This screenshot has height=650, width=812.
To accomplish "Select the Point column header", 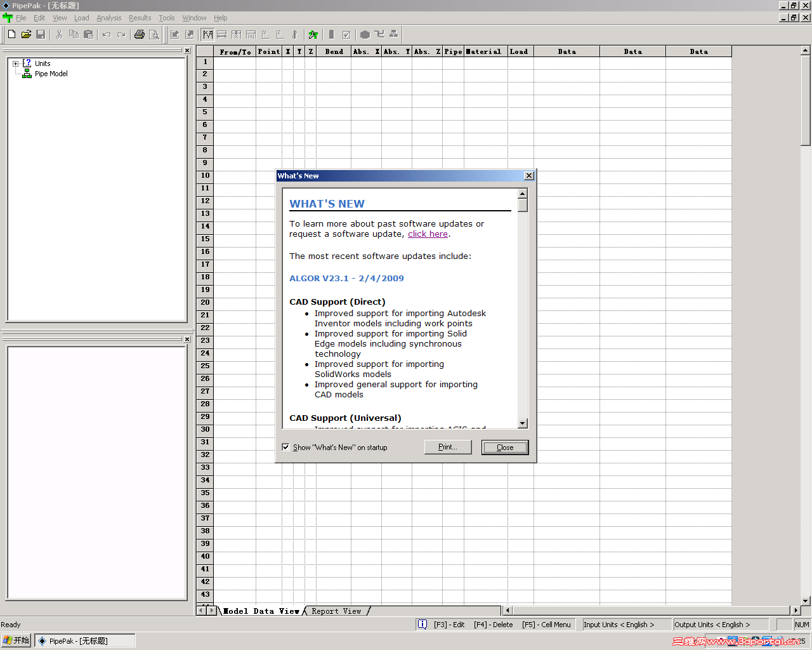I will (269, 51).
